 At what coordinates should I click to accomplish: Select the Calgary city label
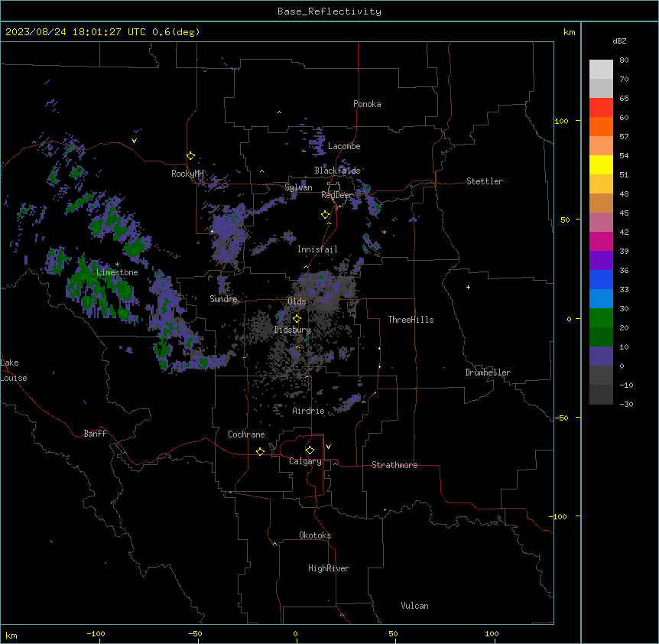[x=305, y=461]
